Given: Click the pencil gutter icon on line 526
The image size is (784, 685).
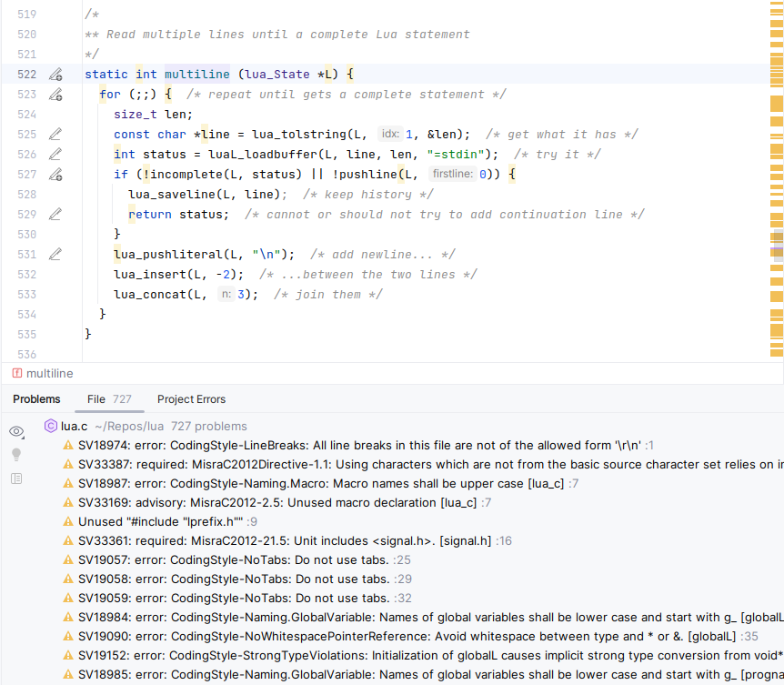Looking at the screenshot, I should (55, 155).
